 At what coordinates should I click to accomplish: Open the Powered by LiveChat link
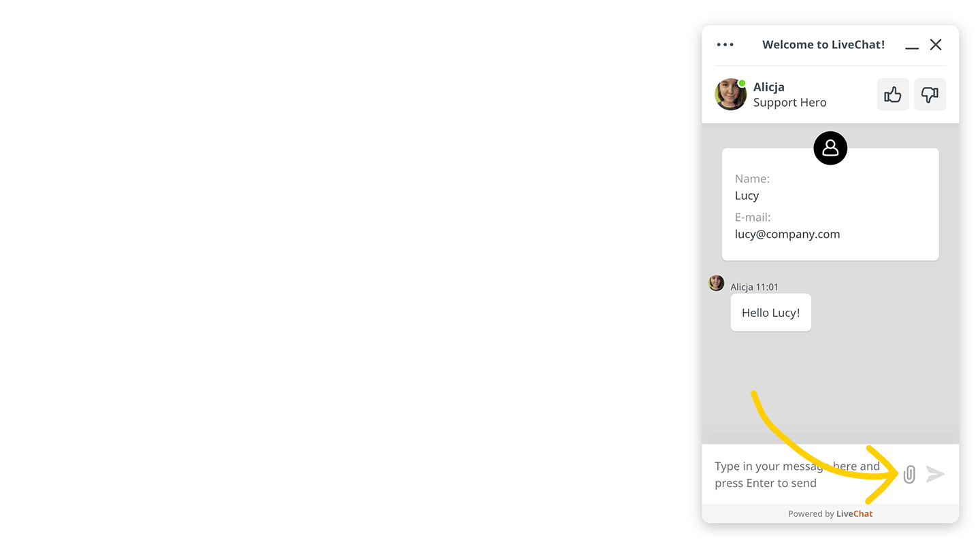(830, 513)
